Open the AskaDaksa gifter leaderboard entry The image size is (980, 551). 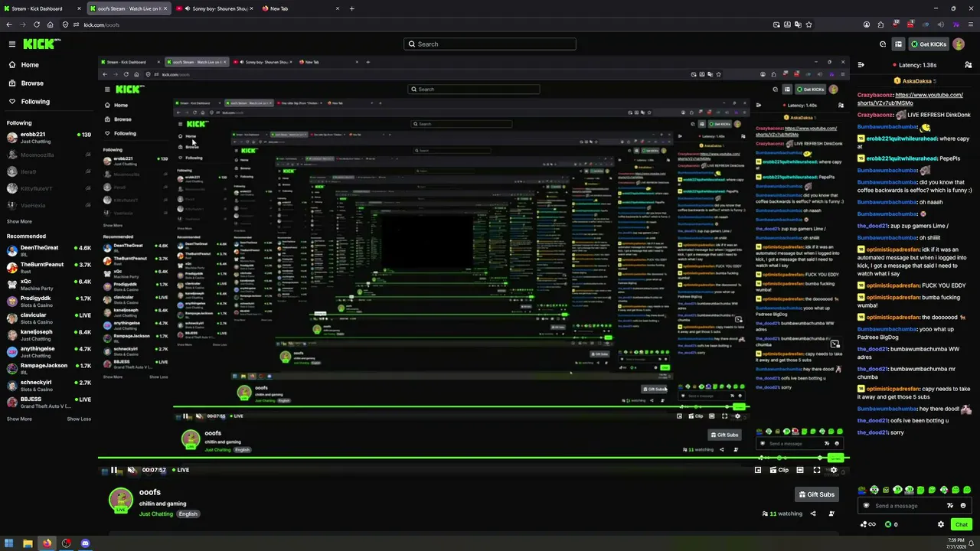coord(915,80)
